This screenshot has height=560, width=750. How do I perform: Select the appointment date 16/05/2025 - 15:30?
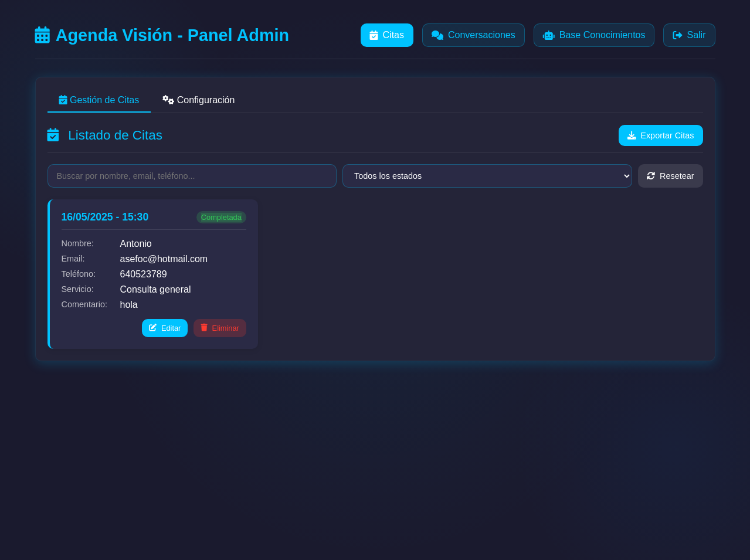105,217
